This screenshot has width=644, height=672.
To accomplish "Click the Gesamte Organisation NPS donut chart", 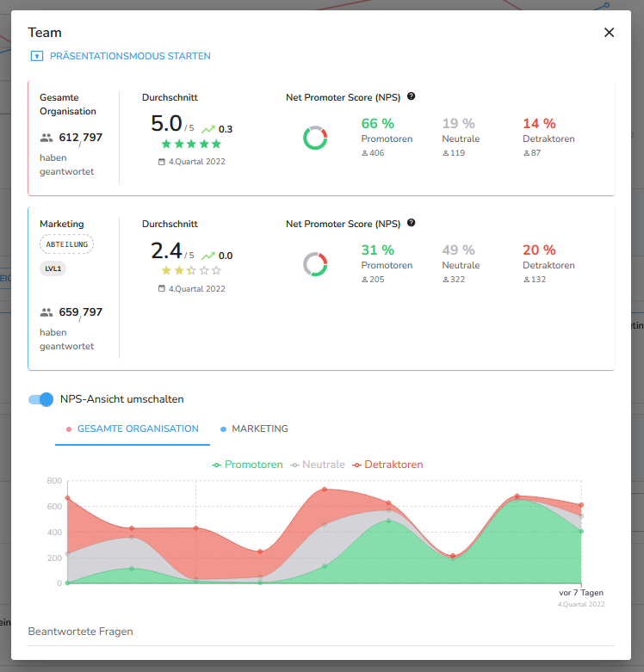I will click(315, 138).
